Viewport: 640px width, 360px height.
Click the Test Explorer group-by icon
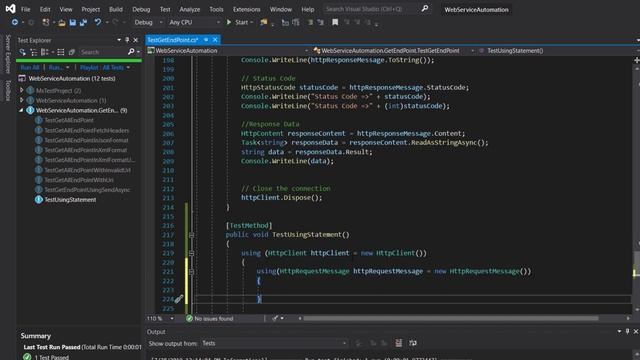[44, 52]
